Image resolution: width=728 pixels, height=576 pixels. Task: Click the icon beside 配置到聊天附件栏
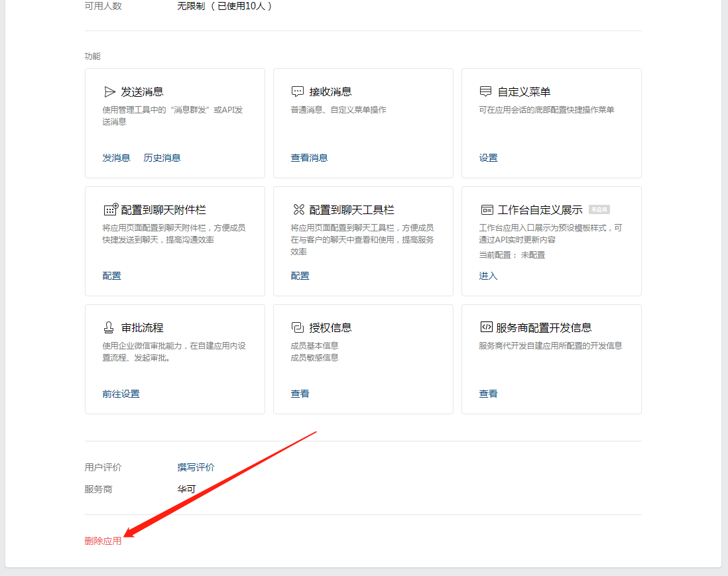(x=111, y=209)
